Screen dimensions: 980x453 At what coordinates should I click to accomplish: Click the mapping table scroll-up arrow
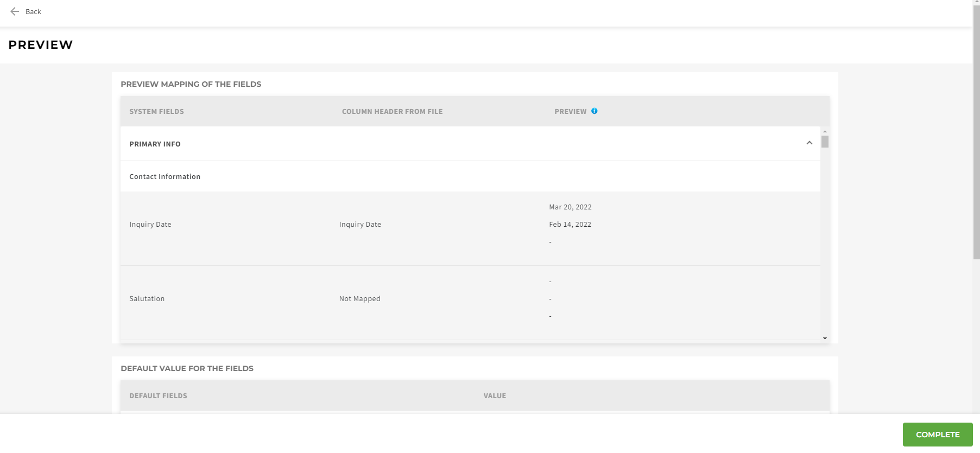tap(825, 131)
